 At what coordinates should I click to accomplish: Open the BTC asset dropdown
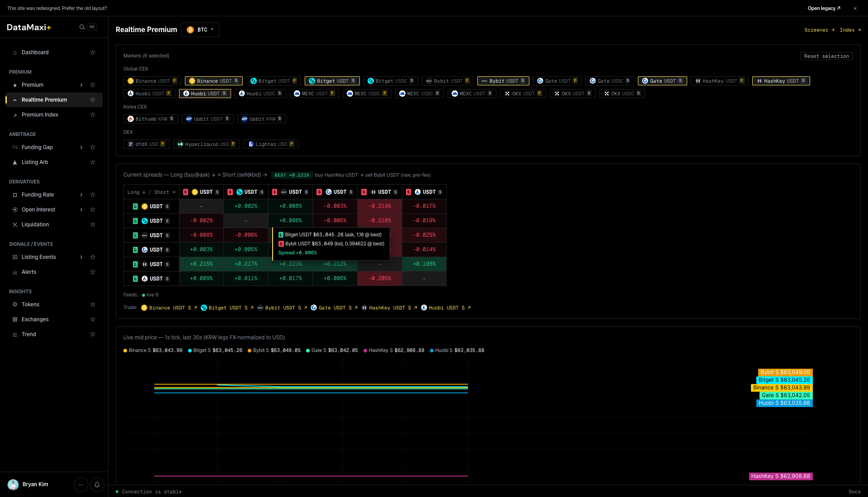[x=200, y=30]
